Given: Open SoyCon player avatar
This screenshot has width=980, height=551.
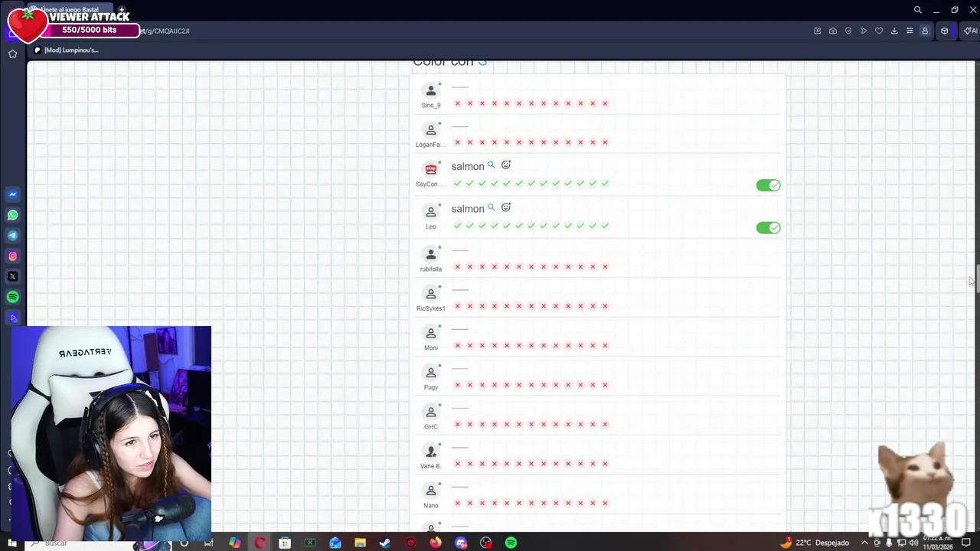Looking at the screenshot, I should [x=430, y=169].
